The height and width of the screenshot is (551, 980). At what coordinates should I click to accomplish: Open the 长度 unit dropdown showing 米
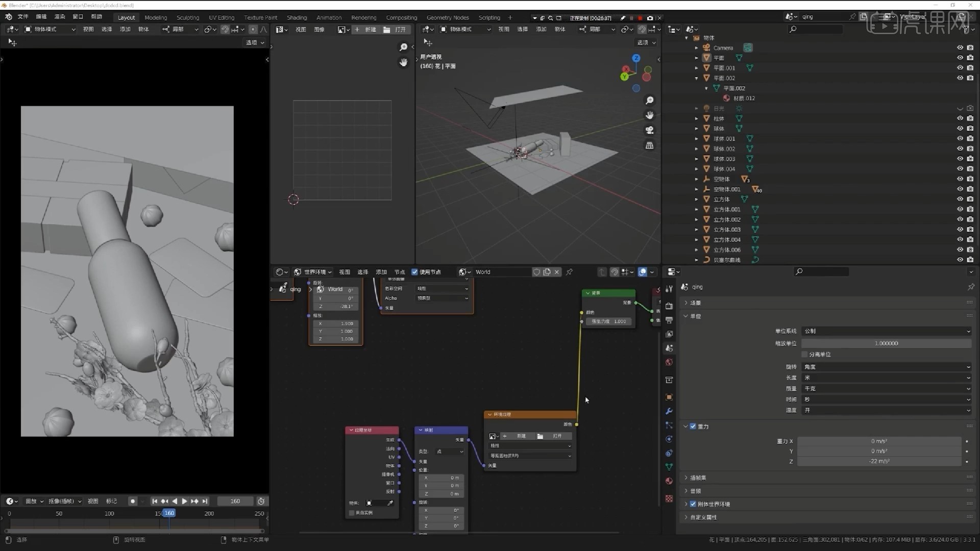pos(887,378)
